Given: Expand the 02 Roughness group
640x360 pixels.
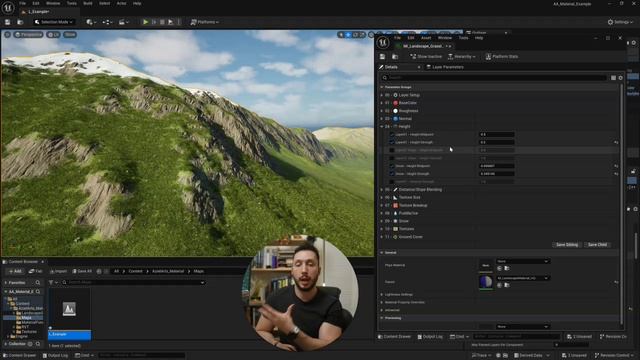Looking at the screenshot, I should point(382,111).
